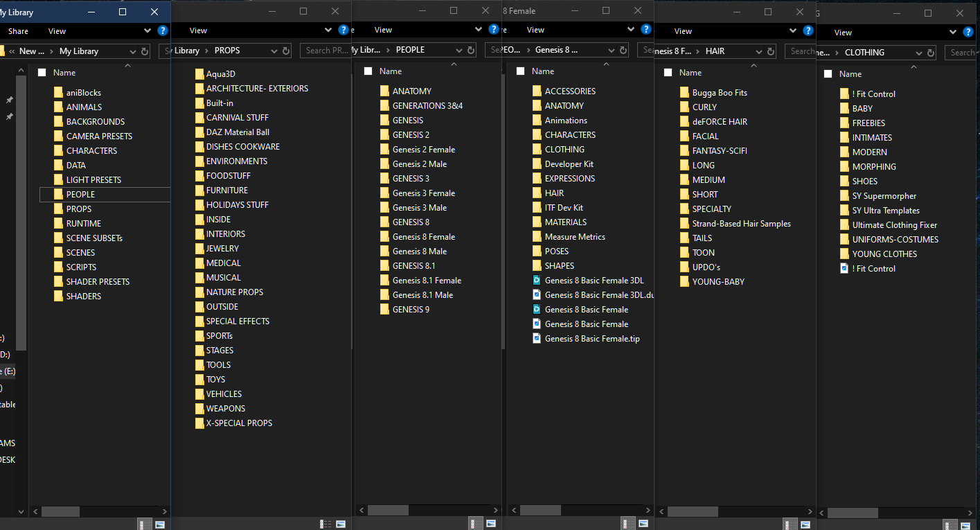Open the address history dropdown in PEOPLE window
This screenshot has height=530, width=980.
[461, 50]
